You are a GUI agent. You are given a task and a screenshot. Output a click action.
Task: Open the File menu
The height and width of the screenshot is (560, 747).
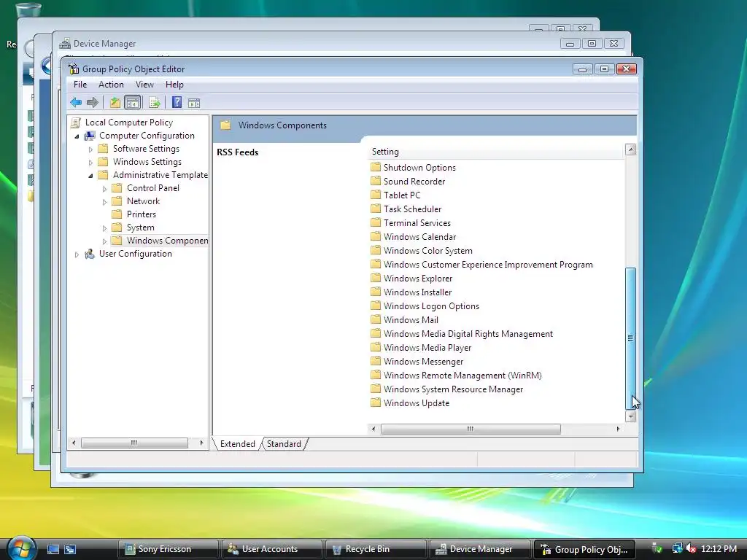80,85
